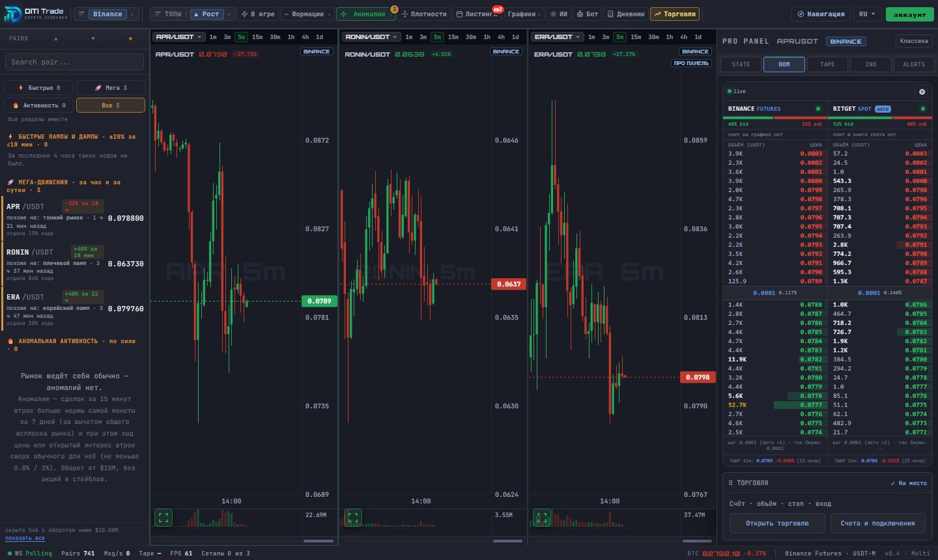938x560 pixels.
Task: Open the Плотности densities view
Action: [424, 14]
